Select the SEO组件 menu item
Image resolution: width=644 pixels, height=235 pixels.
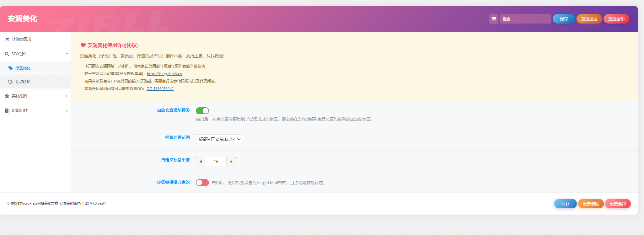(x=35, y=54)
